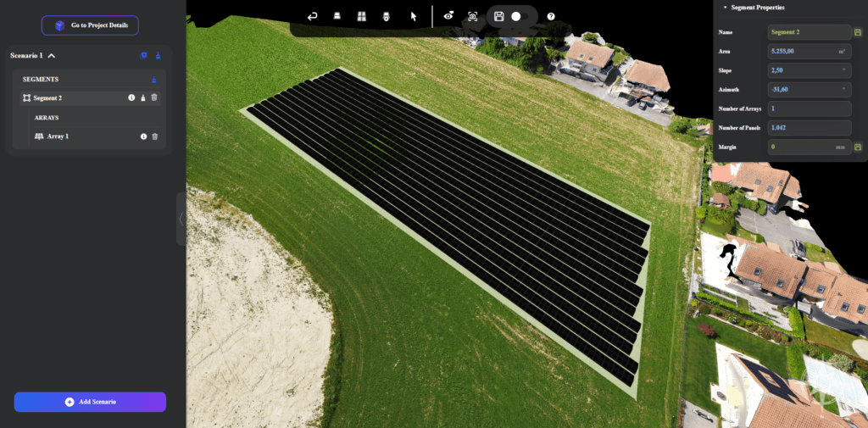Delete Segment 2 with its trash icon

pyautogui.click(x=154, y=97)
